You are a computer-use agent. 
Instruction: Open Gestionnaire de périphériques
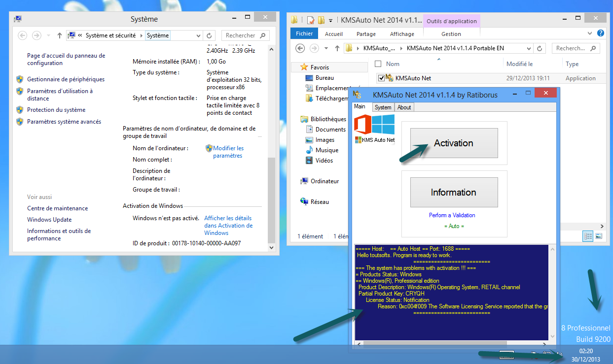[x=66, y=79]
